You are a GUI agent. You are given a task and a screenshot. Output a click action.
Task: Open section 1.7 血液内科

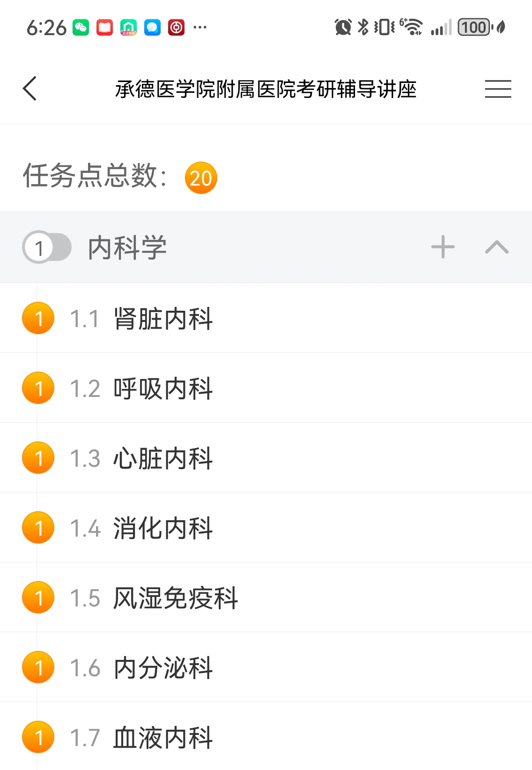163,738
